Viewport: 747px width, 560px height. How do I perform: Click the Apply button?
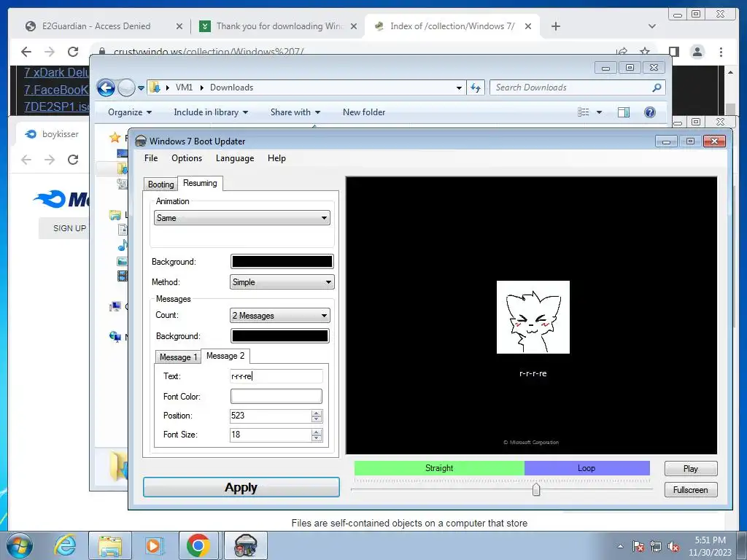(241, 487)
